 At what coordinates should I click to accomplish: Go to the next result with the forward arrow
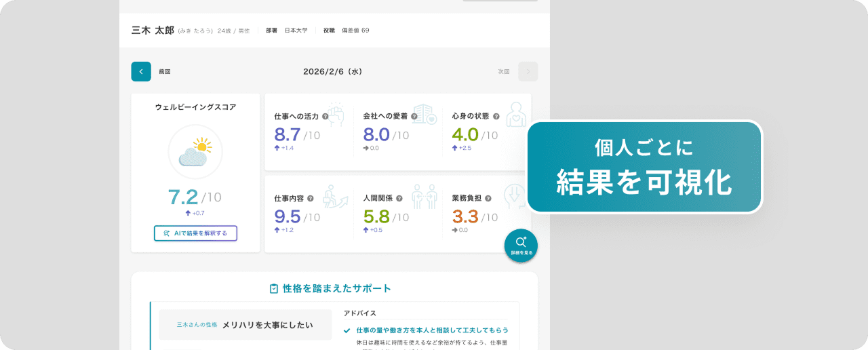tap(528, 71)
